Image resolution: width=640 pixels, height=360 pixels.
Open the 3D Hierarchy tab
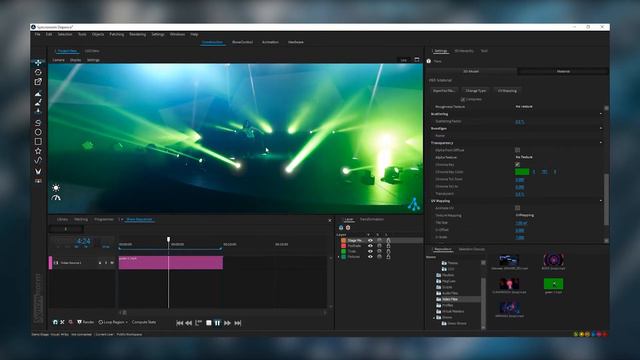click(464, 51)
